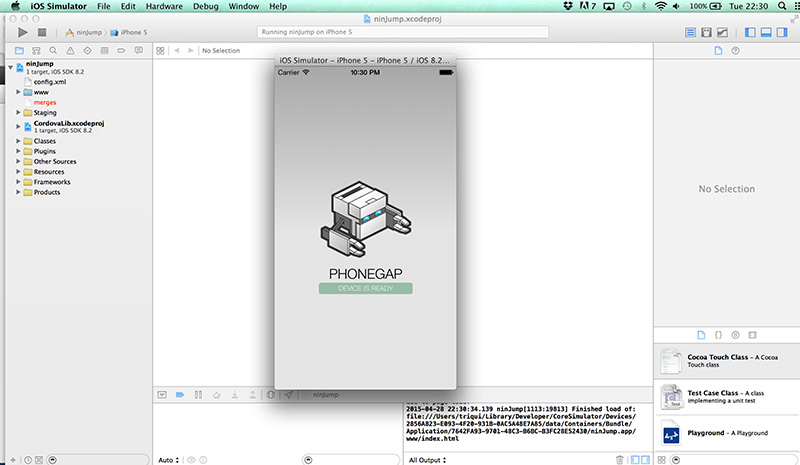Open the Hardware menu

click(x=164, y=6)
